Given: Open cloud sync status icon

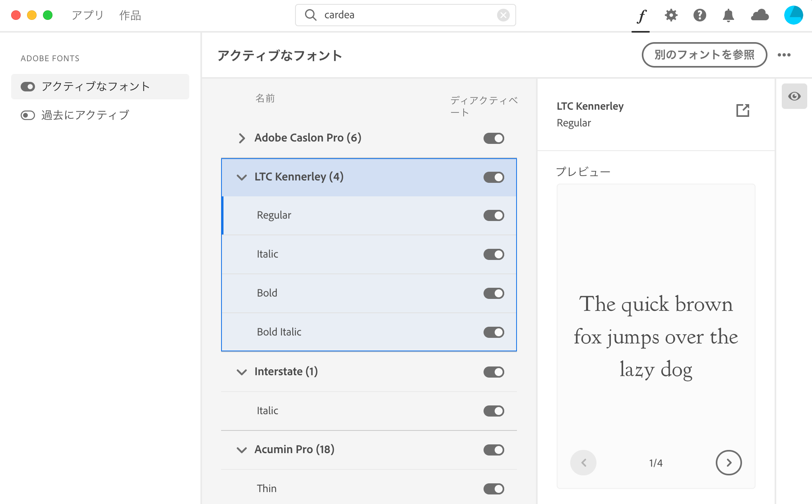Looking at the screenshot, I should (760, 16).
